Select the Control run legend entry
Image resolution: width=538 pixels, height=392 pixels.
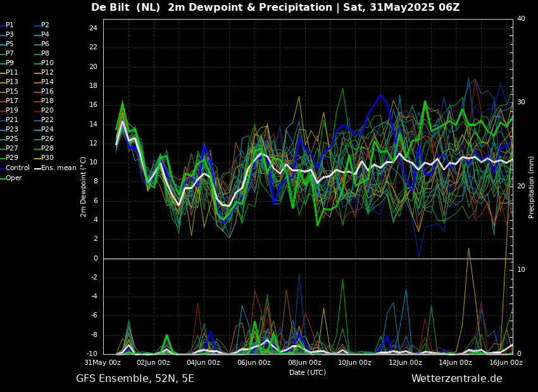coord(15,168)
